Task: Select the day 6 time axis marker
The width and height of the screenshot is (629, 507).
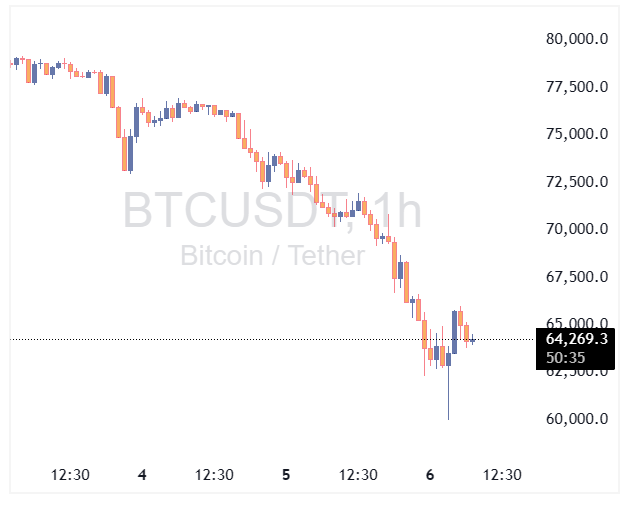Action: tap(430, 475)
